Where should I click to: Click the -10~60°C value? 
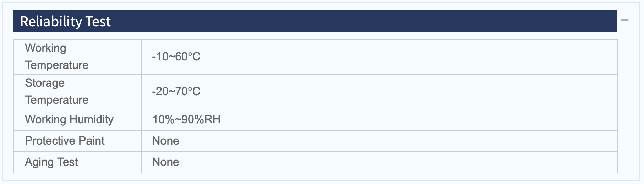click(x=176, y=56)
